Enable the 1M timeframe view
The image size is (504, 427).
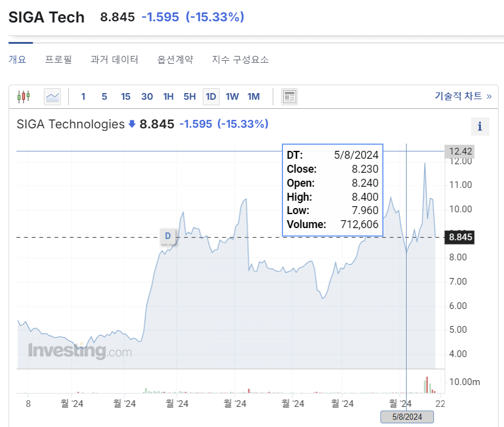point(253,96)
